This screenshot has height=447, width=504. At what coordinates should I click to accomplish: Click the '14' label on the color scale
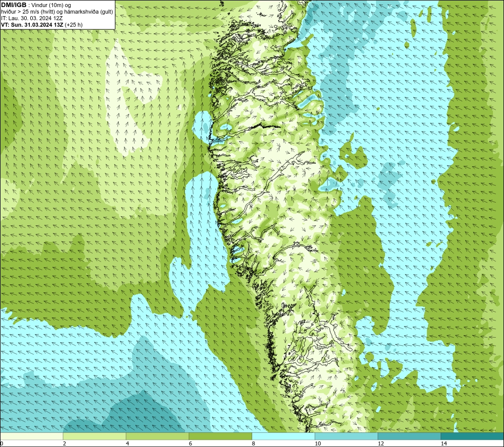(x=444, y=443)
